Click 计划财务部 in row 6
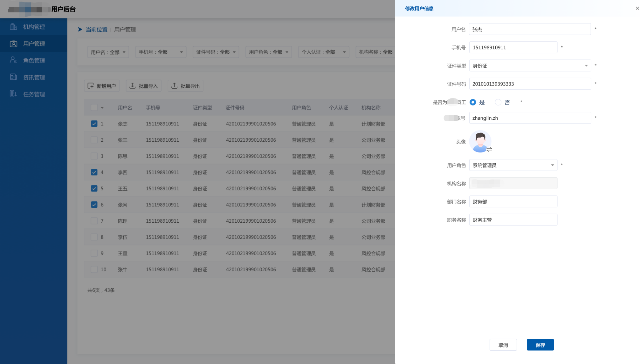 (373, 205)
